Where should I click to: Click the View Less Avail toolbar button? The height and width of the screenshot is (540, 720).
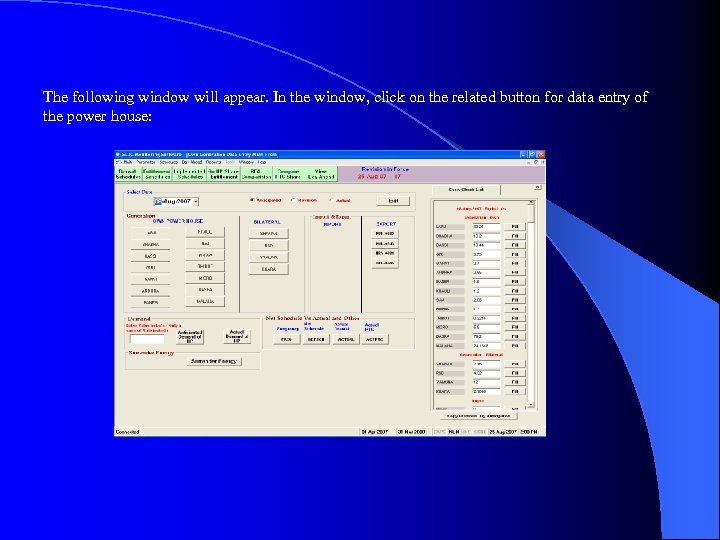(x=321, y=174)
